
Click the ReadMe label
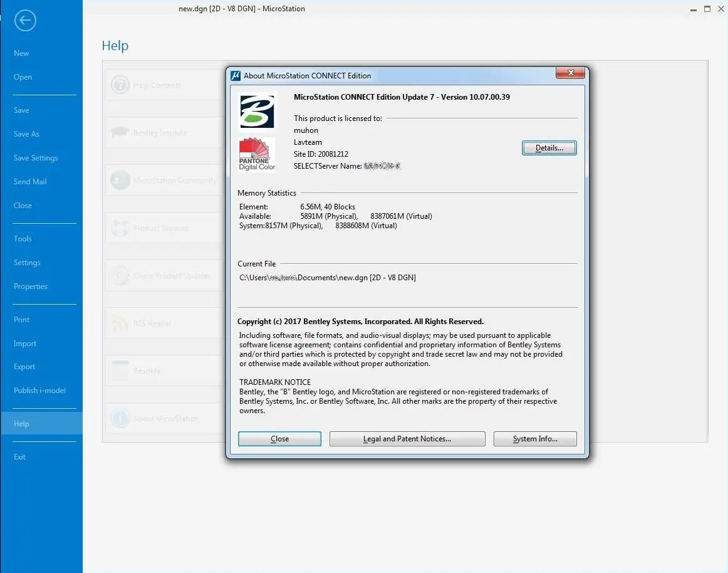coord(147,371)
